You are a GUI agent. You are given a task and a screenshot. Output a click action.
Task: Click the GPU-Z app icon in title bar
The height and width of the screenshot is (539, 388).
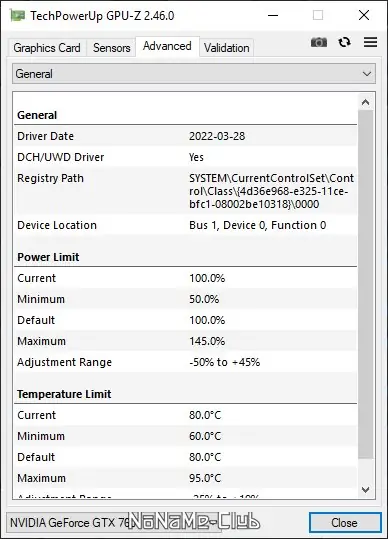(18, 15)
